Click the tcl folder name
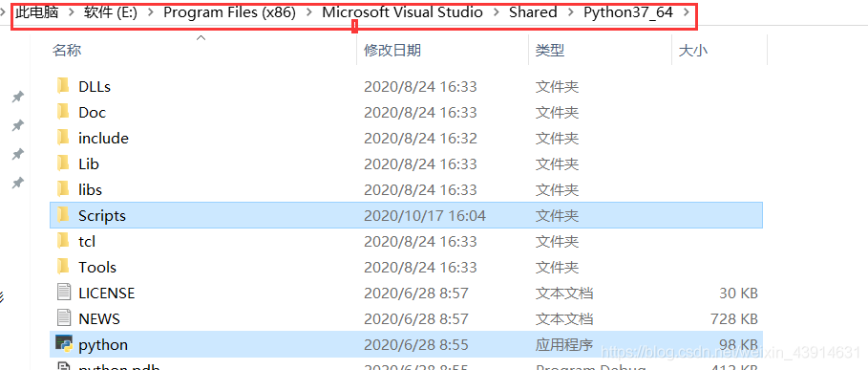 tap(87, 242)
